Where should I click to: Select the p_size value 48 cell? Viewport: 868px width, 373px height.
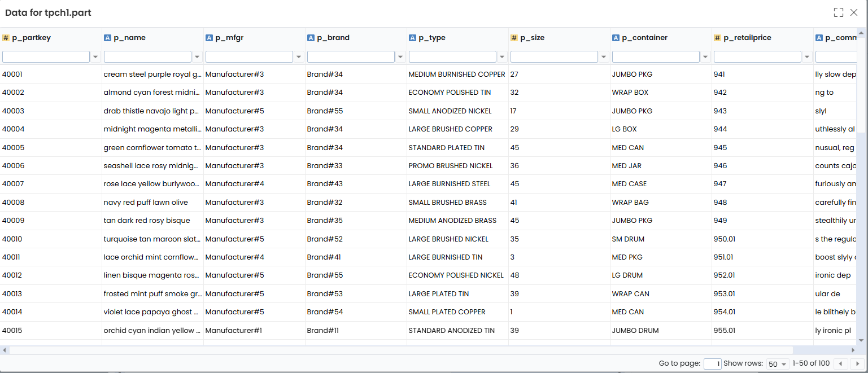[x=559, y=275]
